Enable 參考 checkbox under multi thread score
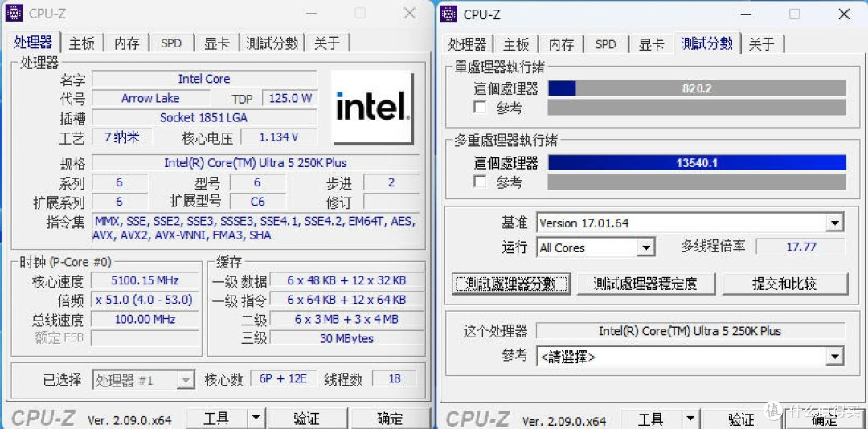The height and width of the screenshot is (429, 868). click(x=480, y=182)
